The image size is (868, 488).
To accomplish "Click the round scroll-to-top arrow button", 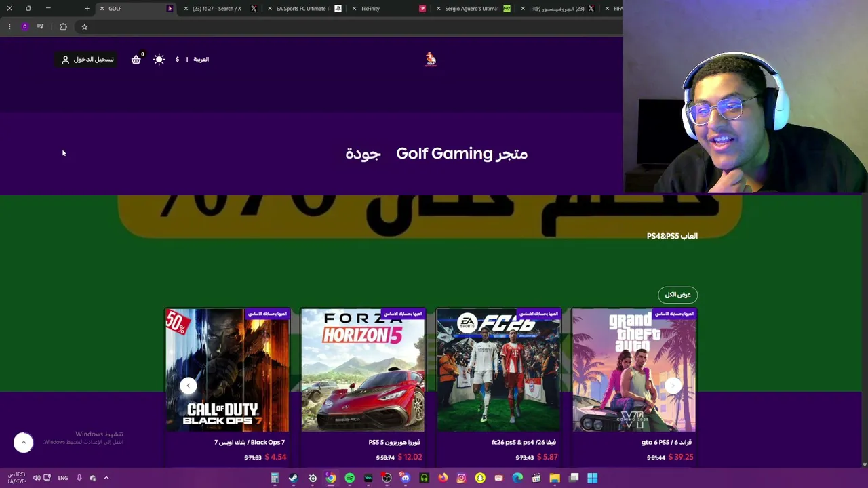I will (23, 443).
